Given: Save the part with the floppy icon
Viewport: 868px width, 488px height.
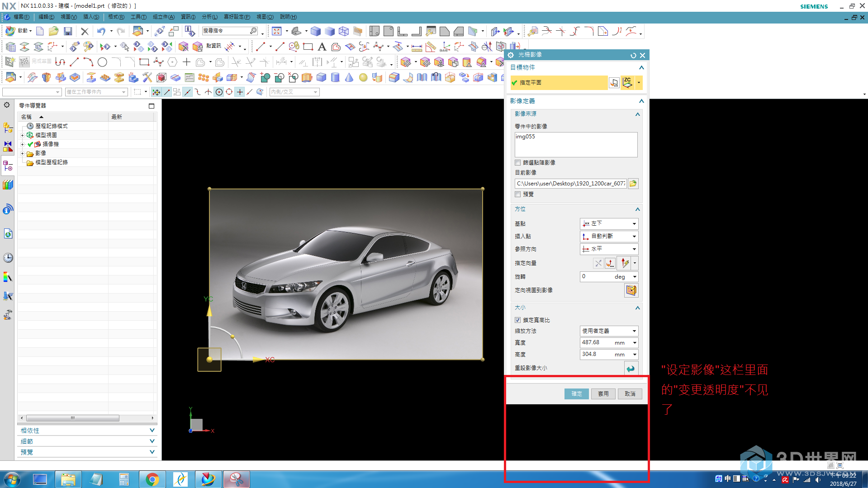Looking at the screenshot, I should [68, 31].
